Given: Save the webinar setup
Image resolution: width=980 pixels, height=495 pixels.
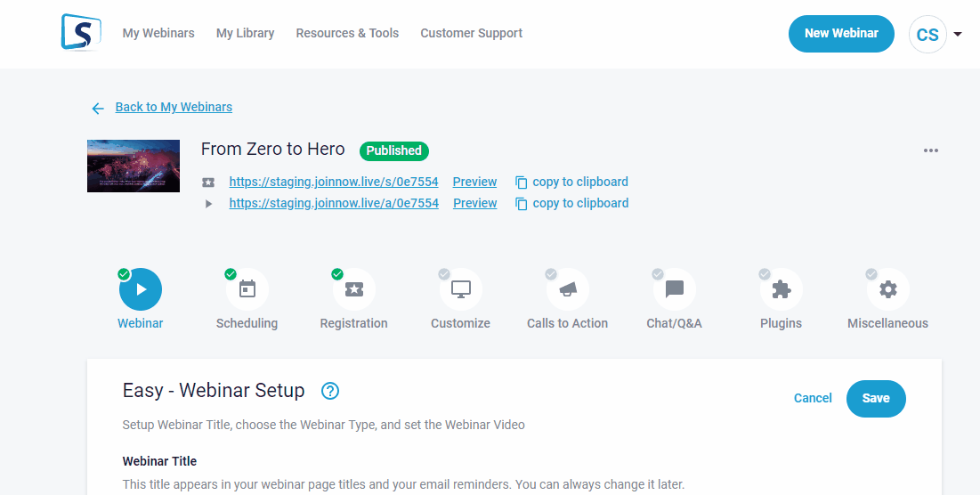Looking at the screenshot, I should (x=876, y=398).
